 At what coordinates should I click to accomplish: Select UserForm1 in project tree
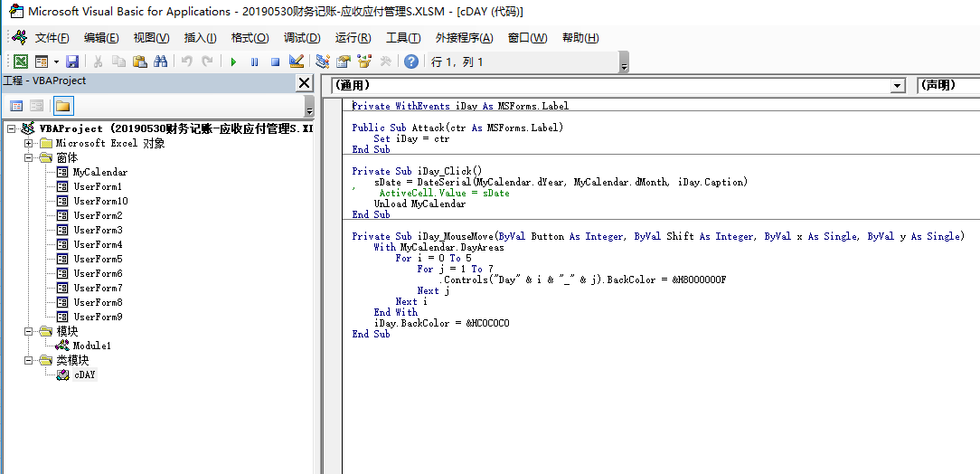tap(98, 186)
